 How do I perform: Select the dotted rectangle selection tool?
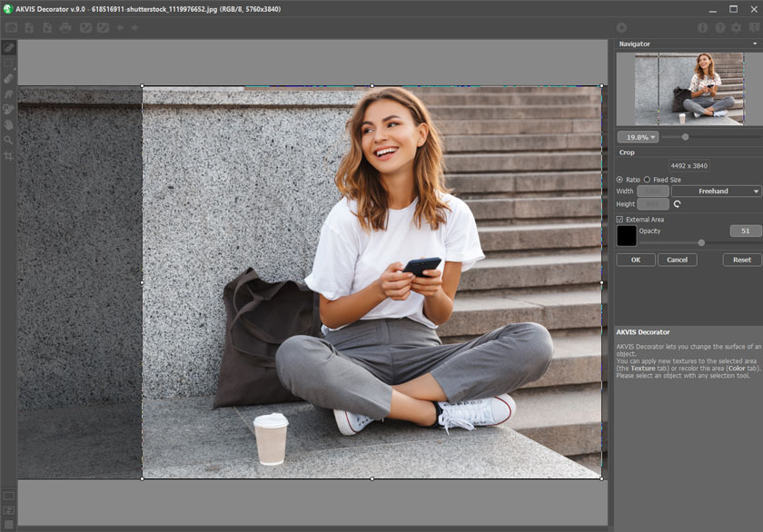[x=9, y=64]
